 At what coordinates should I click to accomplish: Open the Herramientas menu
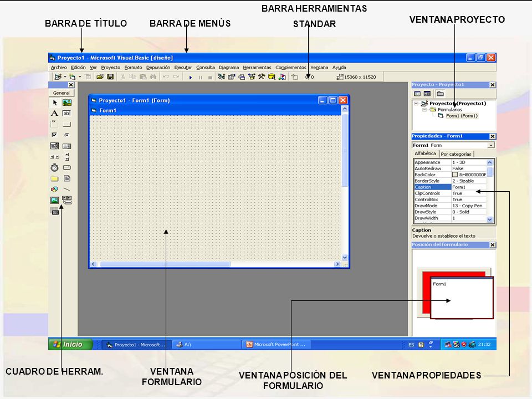(x=257, y=68)
